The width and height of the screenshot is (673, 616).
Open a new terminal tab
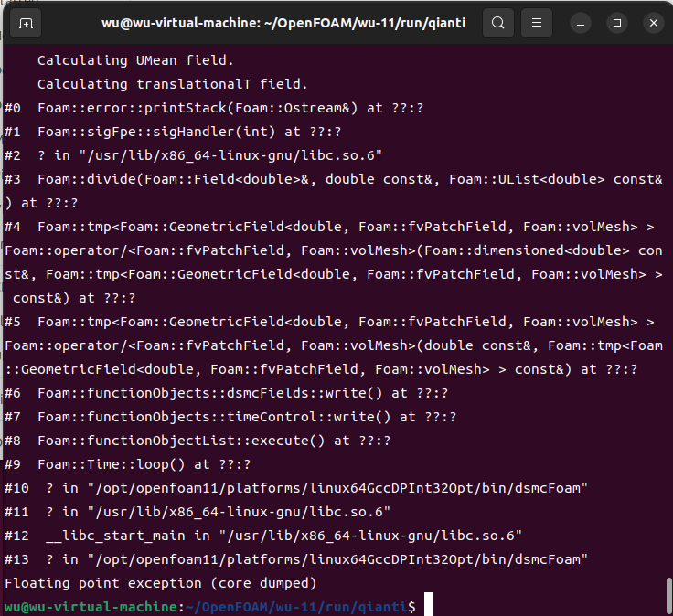pyautogui.click(x=26, y=23)
